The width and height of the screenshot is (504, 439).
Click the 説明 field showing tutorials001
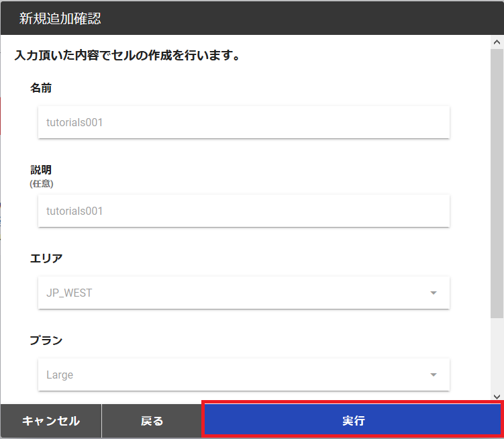coord(244,211)
